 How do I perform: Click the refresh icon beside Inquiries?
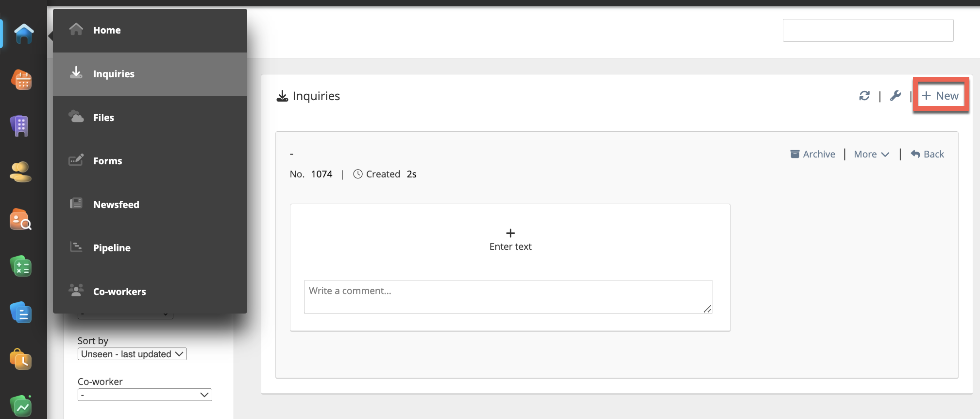coord(864,96)
